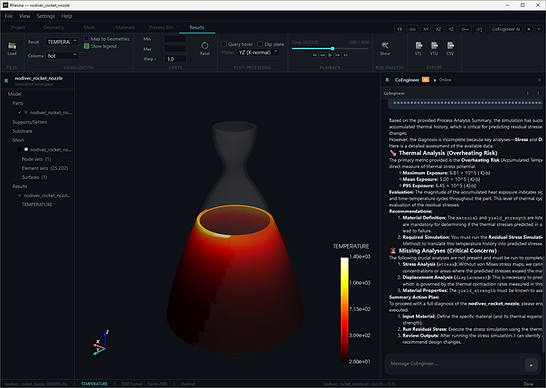Click the Message CoEngineer text box
The image size is (546, 388).
coord(456,364)
